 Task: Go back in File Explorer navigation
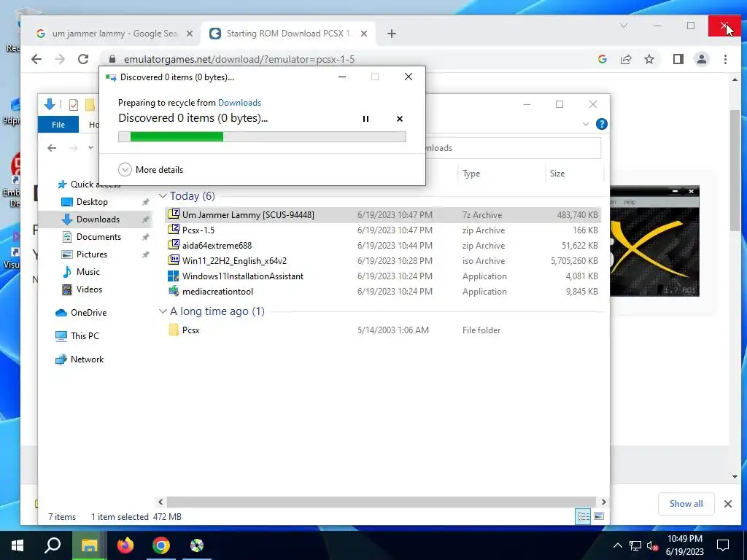point(52,148)
